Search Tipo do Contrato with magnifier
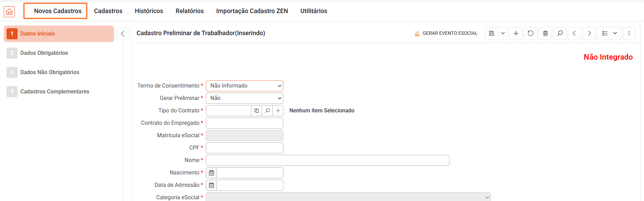 click(267, 111)
